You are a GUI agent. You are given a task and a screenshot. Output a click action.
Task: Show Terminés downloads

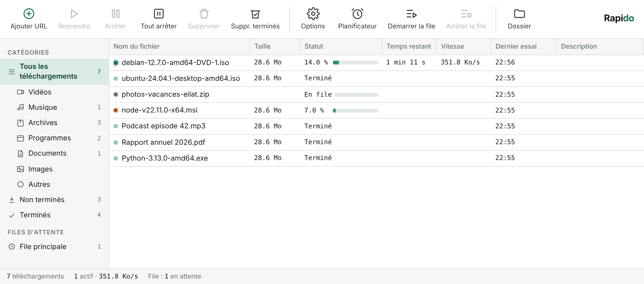pyautogui.click(x=55, y=215)
